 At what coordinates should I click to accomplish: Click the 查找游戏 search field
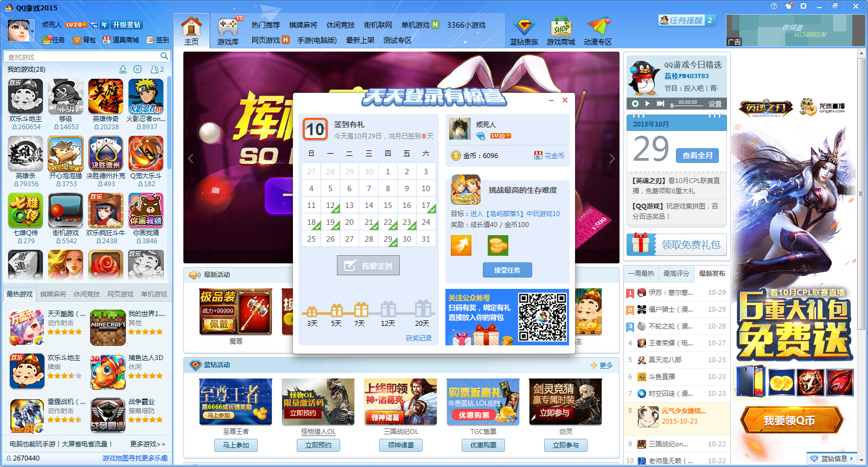coord(82,56)
